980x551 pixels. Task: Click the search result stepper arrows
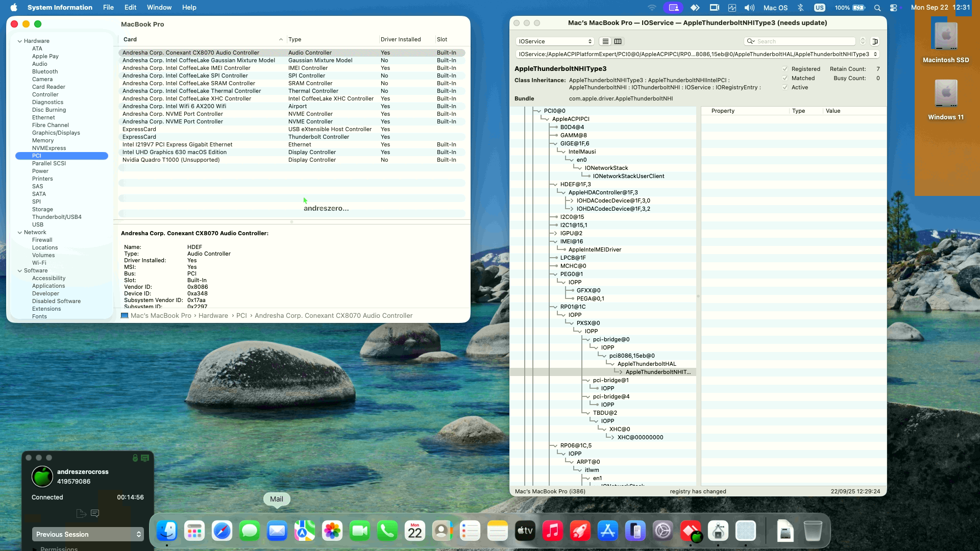863,41
